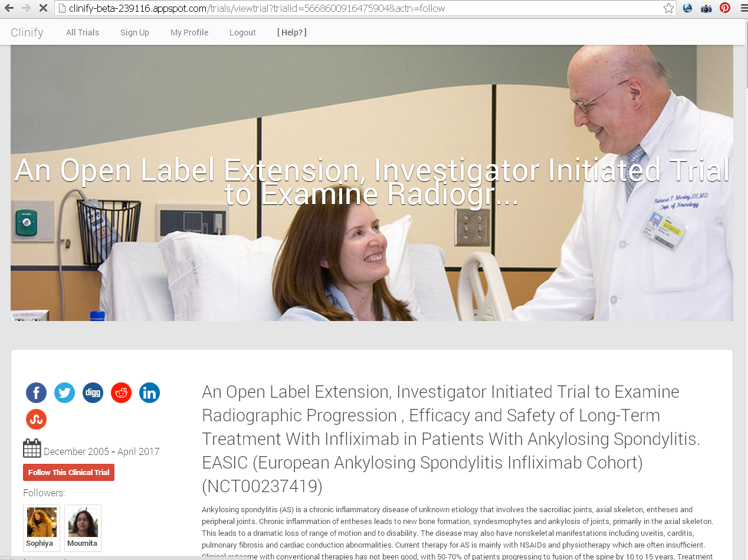748x560 pixels.
Task: Click Sophiya's follower thumbnail
Action: tap(41, 528)
